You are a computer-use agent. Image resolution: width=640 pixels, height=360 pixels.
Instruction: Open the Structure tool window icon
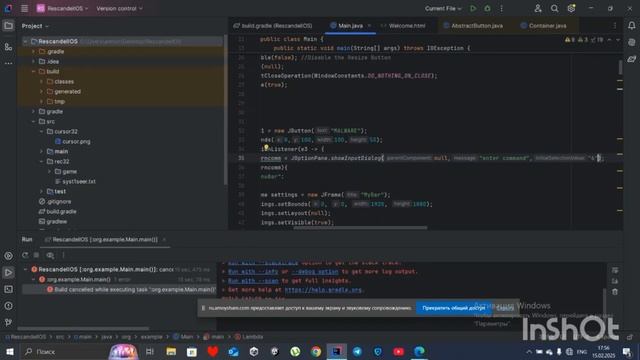8,47
